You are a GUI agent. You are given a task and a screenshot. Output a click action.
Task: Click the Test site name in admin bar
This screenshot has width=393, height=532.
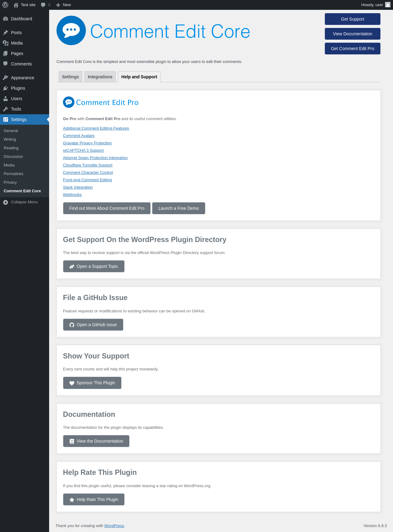(28, 5)
